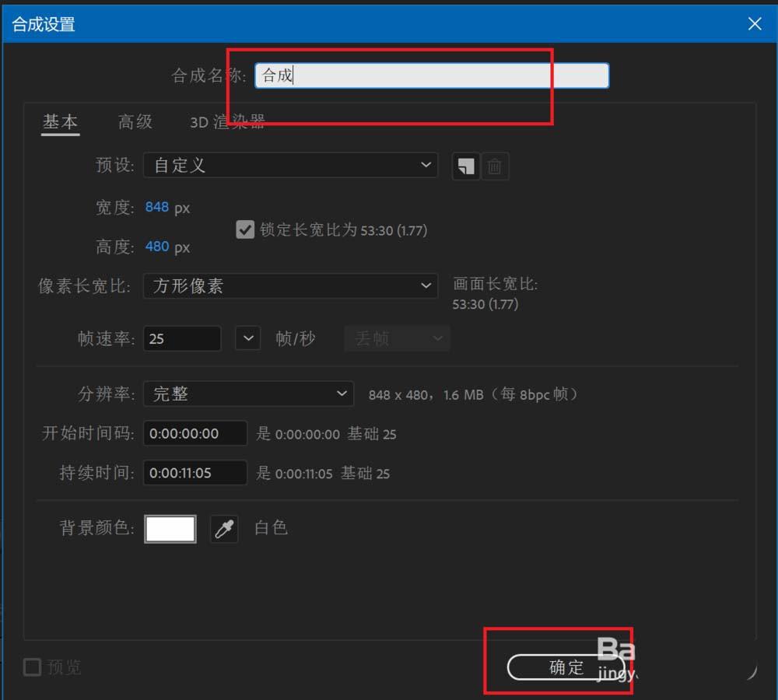
Task: Select the 持续时间 duration field
Action: click(x=194, y=473)
